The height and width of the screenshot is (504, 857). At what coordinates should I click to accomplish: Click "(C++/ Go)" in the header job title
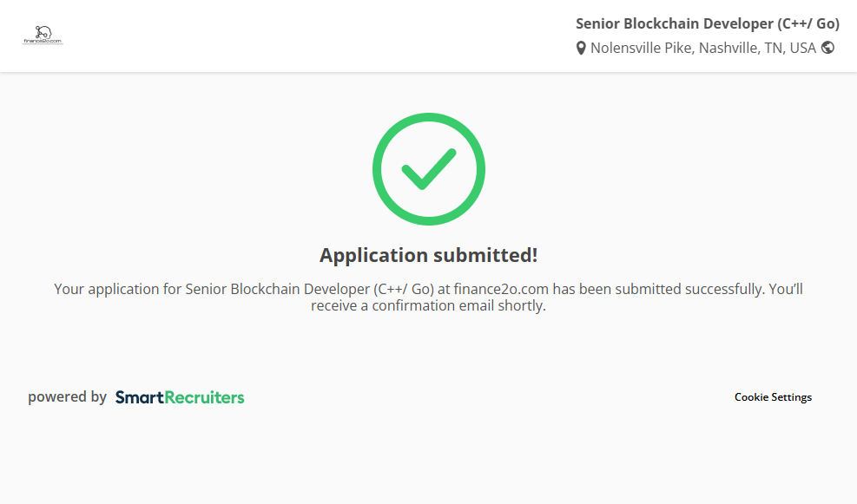pos(808,23)
